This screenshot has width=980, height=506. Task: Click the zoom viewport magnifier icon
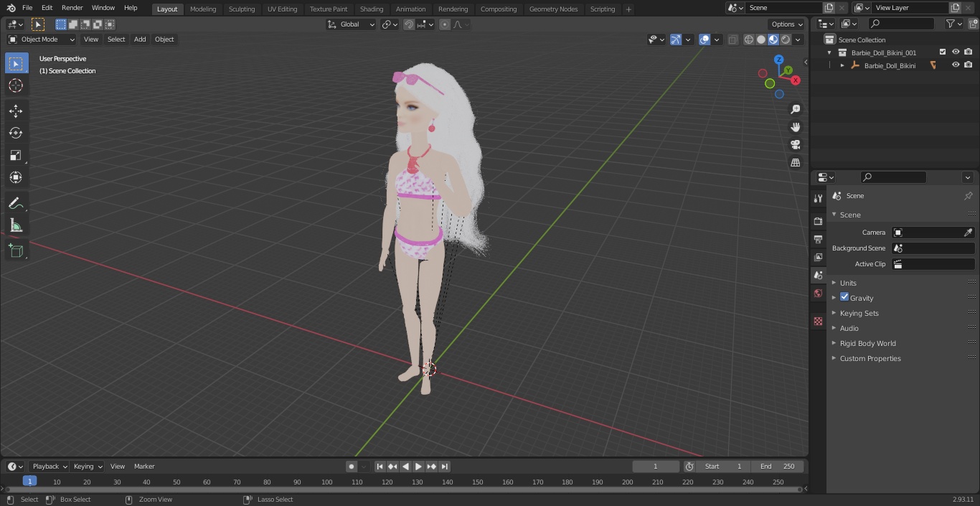point(795,109)
